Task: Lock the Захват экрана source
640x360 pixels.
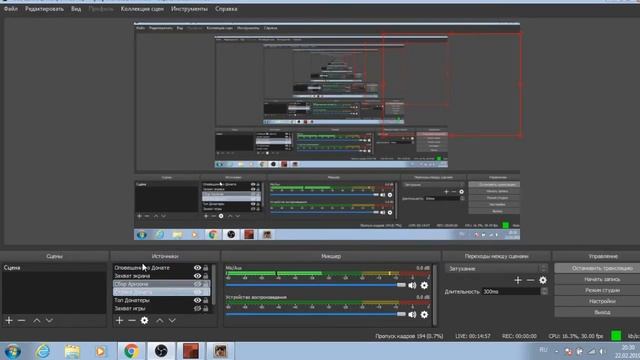Action: (206, 276)
